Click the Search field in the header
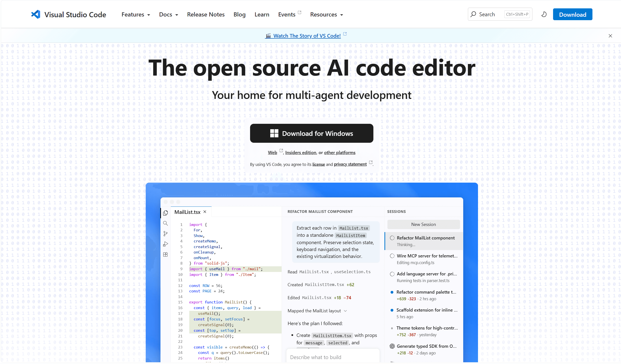 [500, 14]
